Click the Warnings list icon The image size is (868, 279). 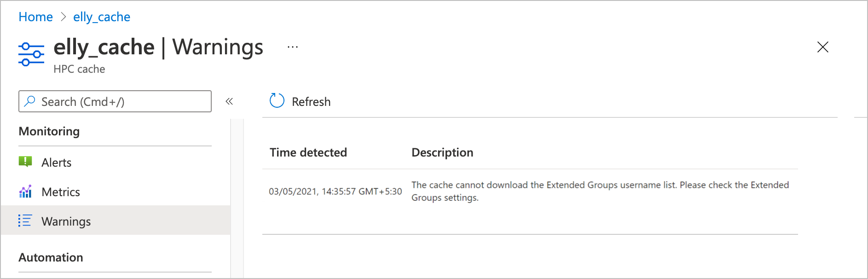(x=26, y=221)
